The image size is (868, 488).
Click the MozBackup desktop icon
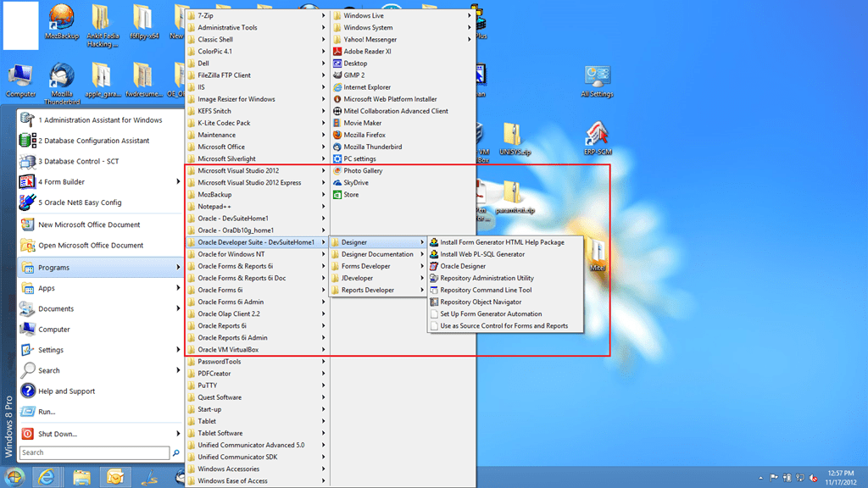click(x=61, y=21)
